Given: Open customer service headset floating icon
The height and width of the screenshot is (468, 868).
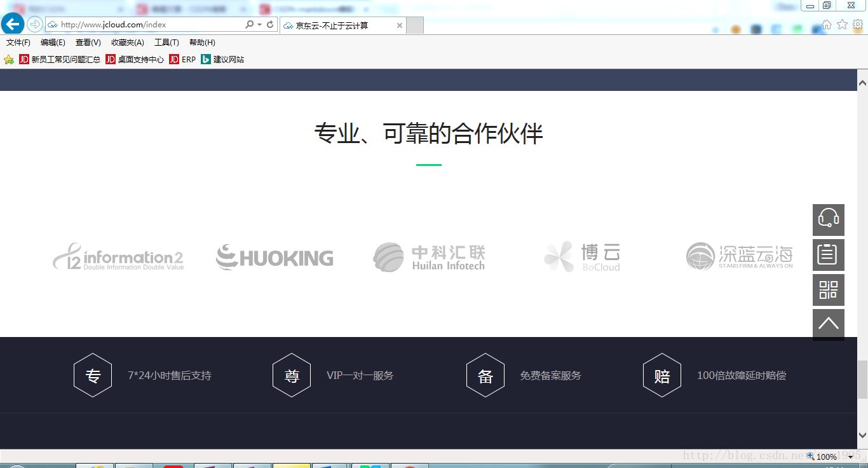Looking at the screenshot, I should point(829,220).
